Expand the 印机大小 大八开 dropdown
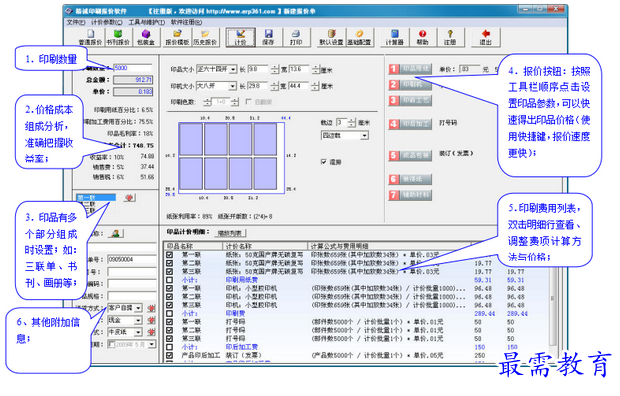The image size is (620, 396). (x=232, y=86)
